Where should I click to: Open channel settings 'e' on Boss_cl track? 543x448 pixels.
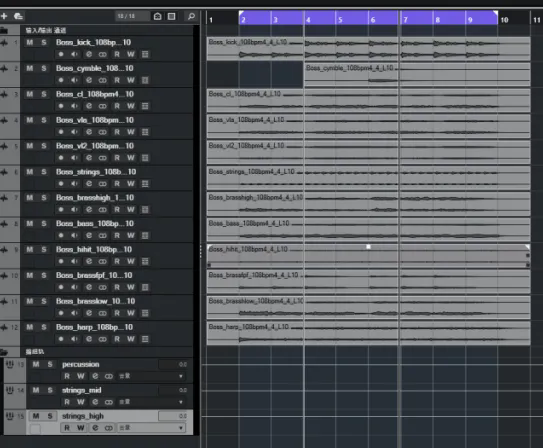(89, 106)
